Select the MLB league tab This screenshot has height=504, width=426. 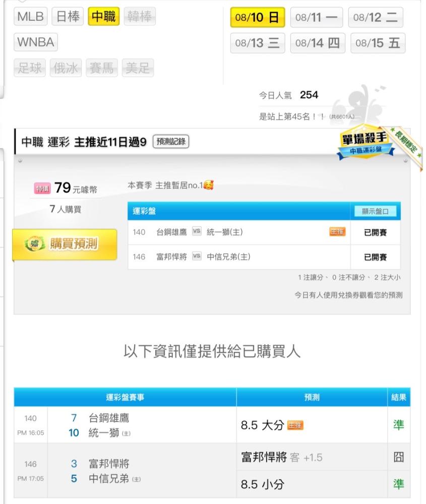pos(31,17)
